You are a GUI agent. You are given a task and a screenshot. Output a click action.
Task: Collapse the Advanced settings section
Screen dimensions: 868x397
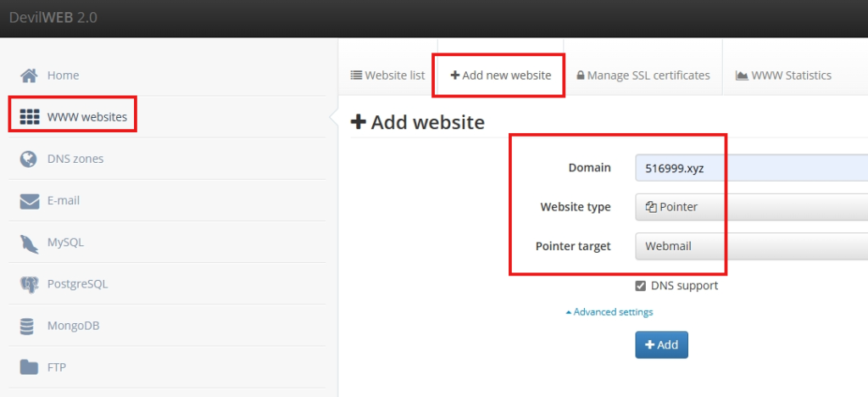[609, 312]
